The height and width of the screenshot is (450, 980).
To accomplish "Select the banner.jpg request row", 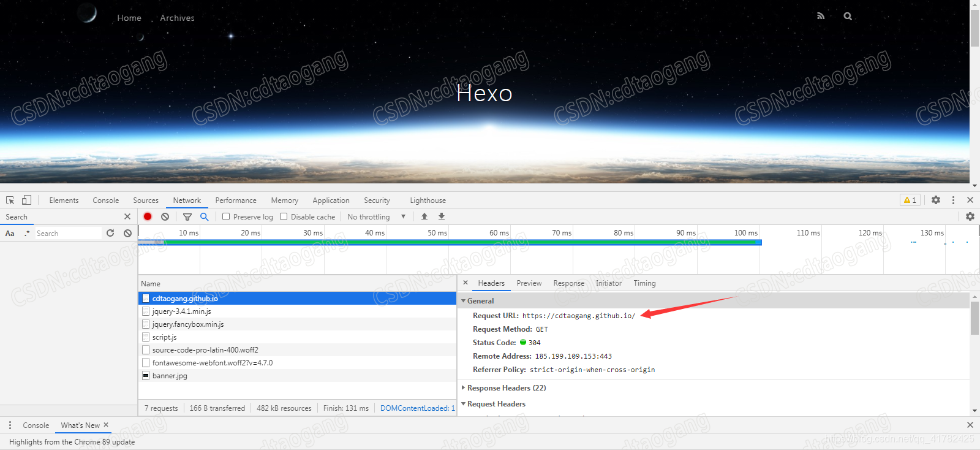I will click(x=298, y=376).
